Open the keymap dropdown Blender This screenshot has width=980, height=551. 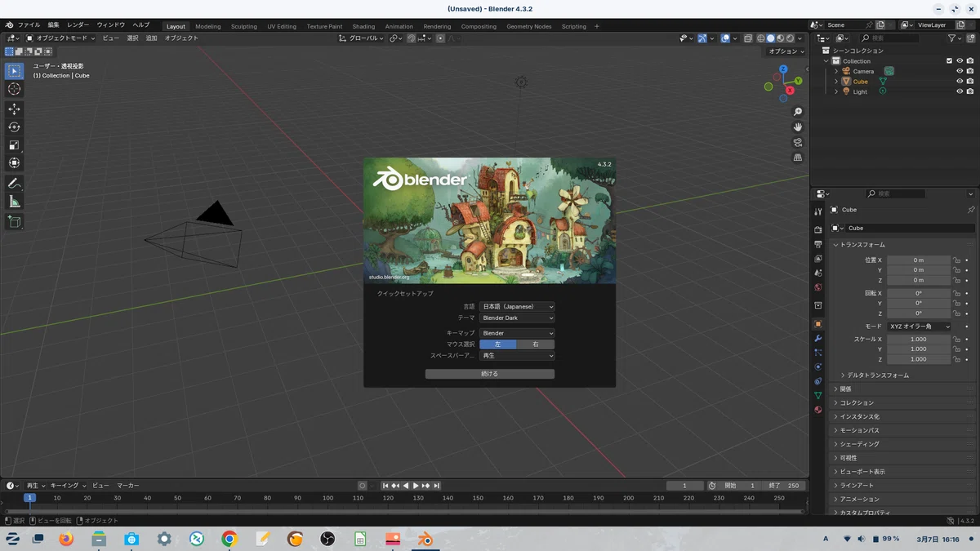pos(517,333)
